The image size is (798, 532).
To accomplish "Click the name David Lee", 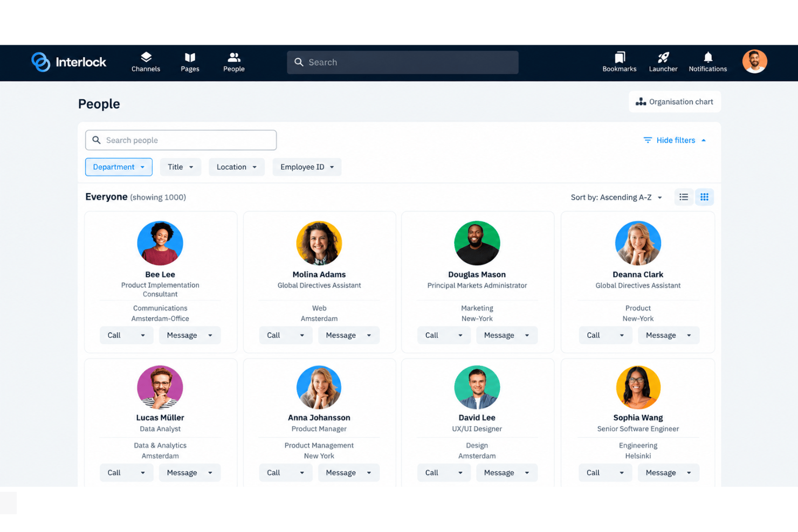I will pos(477,418).
